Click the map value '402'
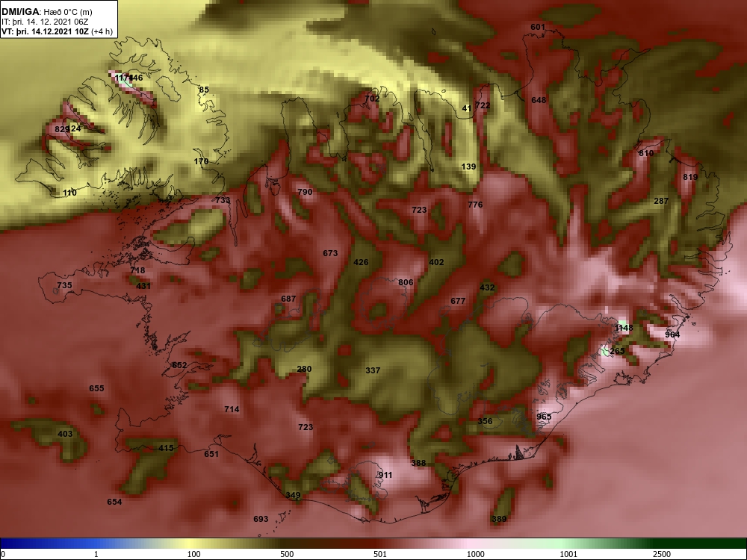Image resolution: width=747 pixels, height=560 pixels. pyautogui.click(x=436, y=262)
